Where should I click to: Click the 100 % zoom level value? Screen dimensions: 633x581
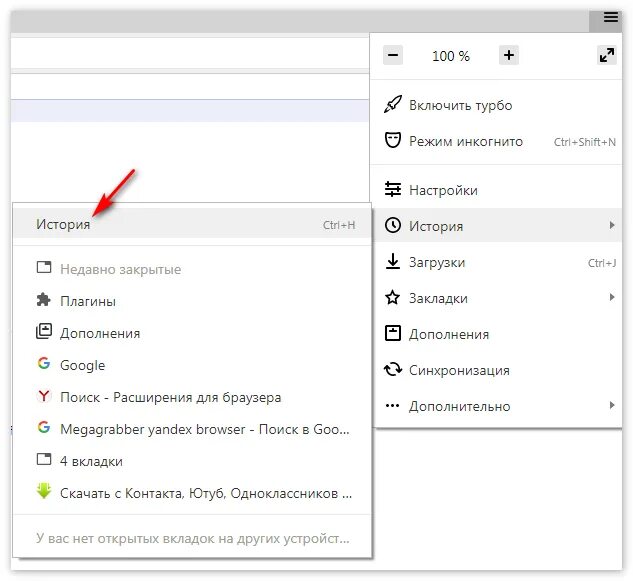coord(451,56)
